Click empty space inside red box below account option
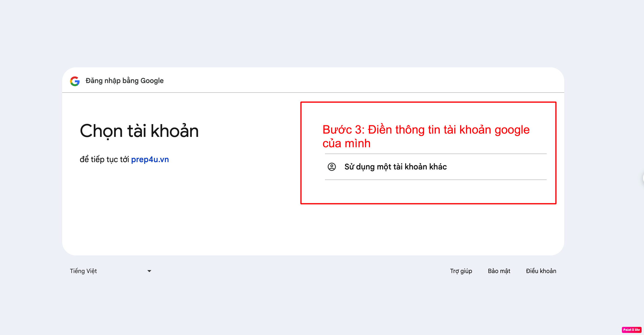644x335 pixels. (428, 191)
